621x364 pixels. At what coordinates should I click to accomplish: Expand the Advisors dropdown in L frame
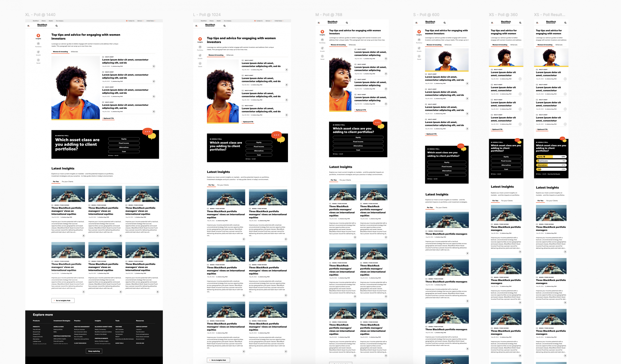coord(268,21)
